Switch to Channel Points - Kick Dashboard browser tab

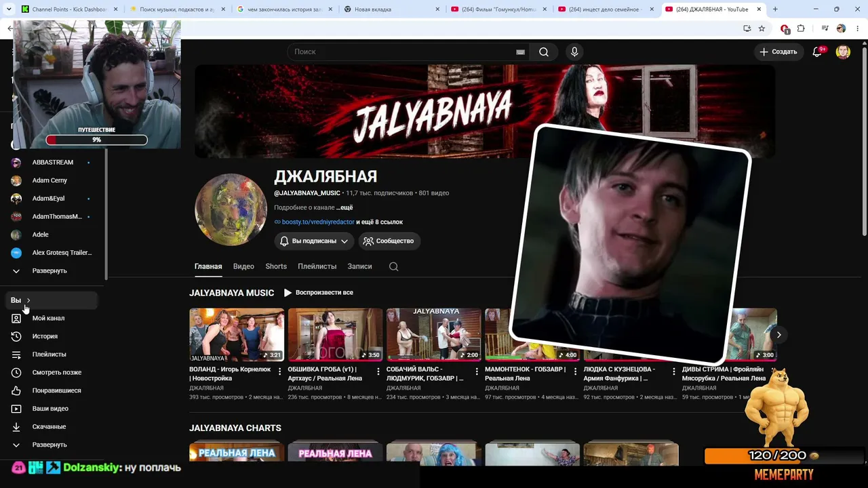coord(69,9)
